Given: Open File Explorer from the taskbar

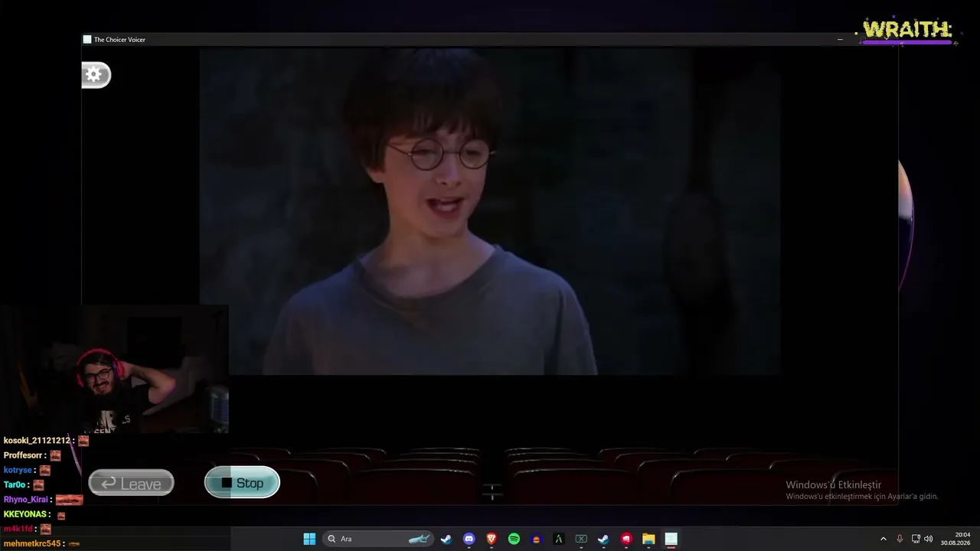Looking at the screenshot, I should tap(648, 539).
